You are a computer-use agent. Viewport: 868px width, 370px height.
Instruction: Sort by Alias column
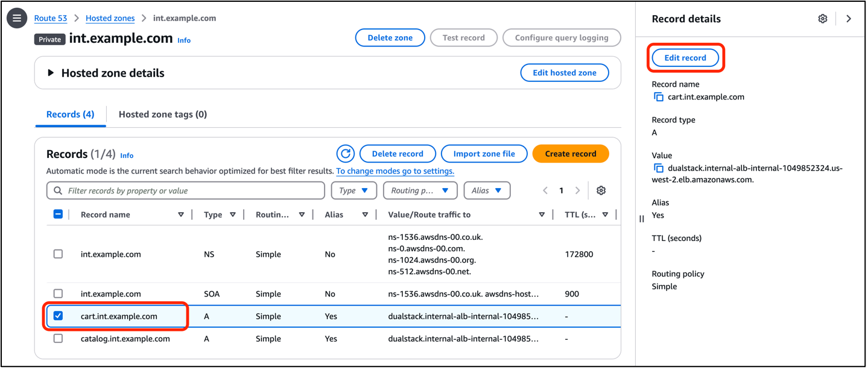point(365,215)
